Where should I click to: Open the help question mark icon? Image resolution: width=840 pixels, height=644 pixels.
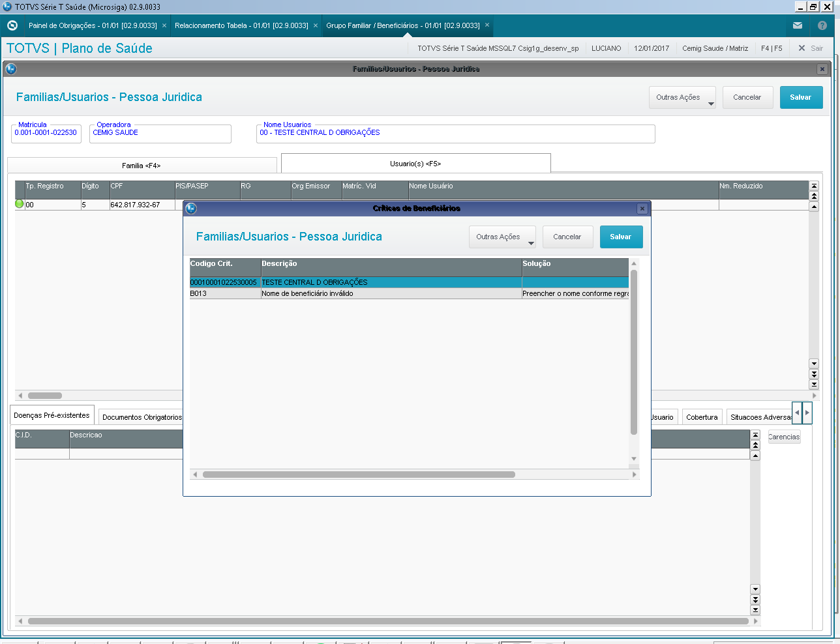(822, 25)
